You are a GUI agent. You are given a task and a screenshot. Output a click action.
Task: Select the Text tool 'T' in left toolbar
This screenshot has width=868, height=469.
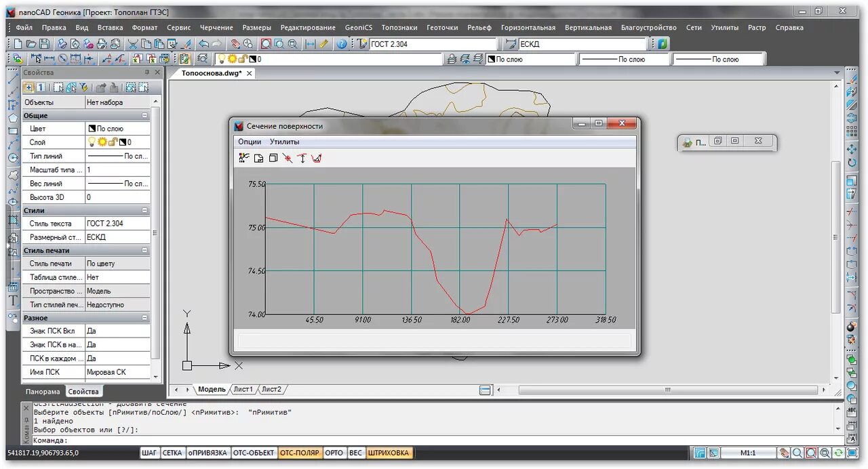click(13, 300)
